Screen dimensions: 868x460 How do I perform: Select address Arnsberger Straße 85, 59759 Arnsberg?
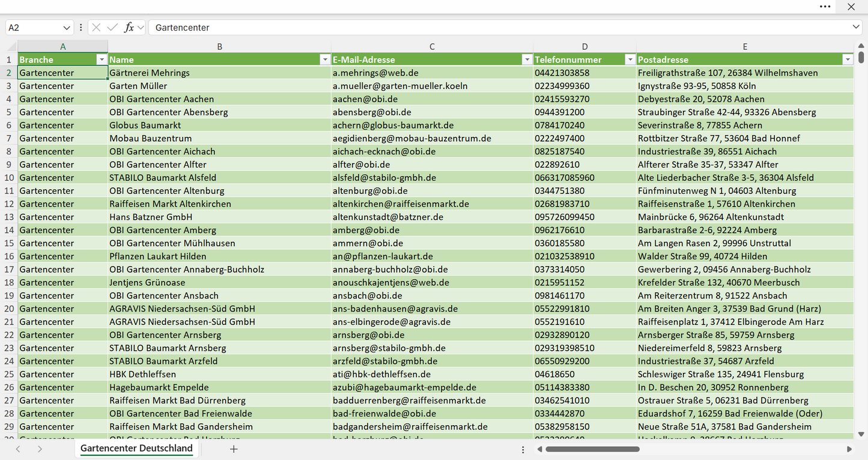(745, 335)
